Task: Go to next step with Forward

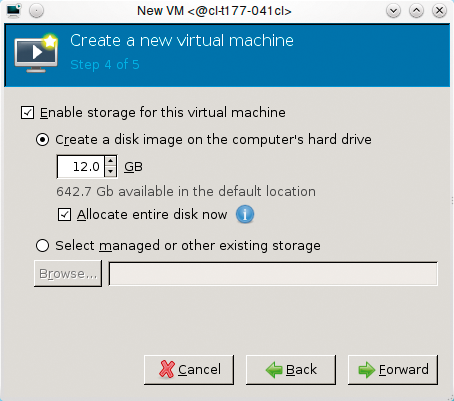Action: click(x=393, y=370)
